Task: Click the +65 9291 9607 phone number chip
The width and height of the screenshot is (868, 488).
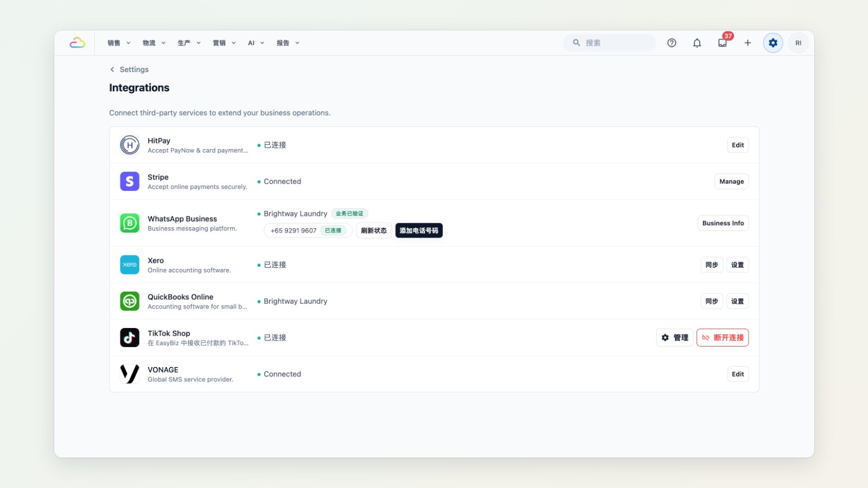Action: click(x=308, y=230)
